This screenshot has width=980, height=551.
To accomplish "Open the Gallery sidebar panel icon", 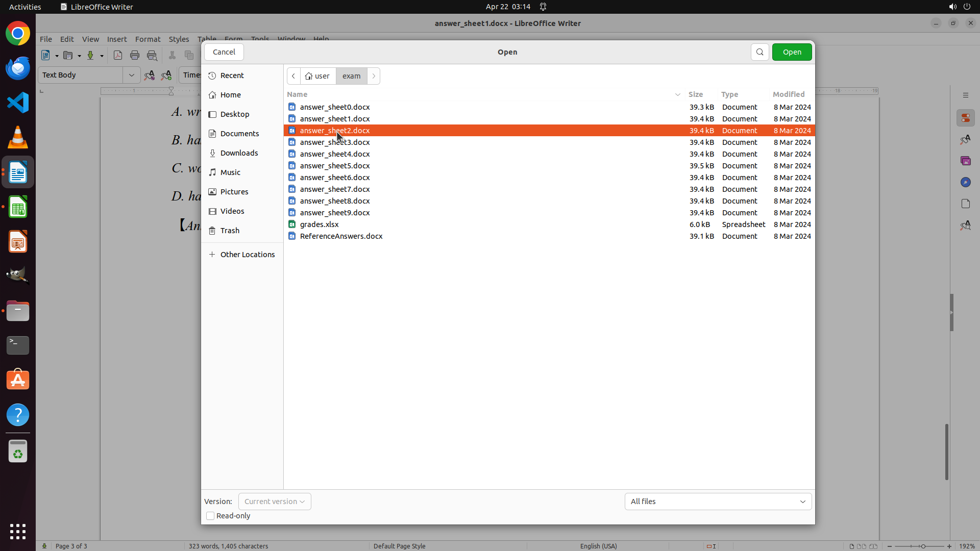I will pyautogui.click(x=965, y=161).
